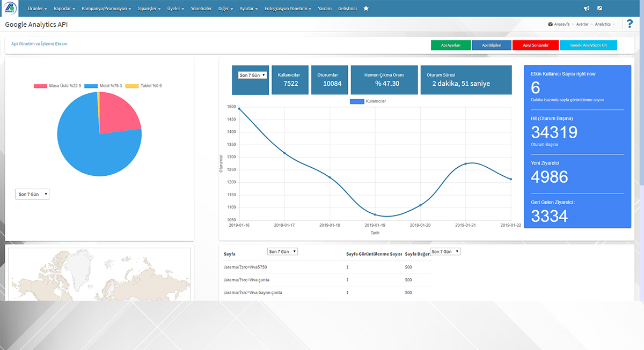The width and height of the screenshot is (644, 350).
Task: Open Son 7 Gün dropdown next to Sayfa header
Action: tap(282, 251)
